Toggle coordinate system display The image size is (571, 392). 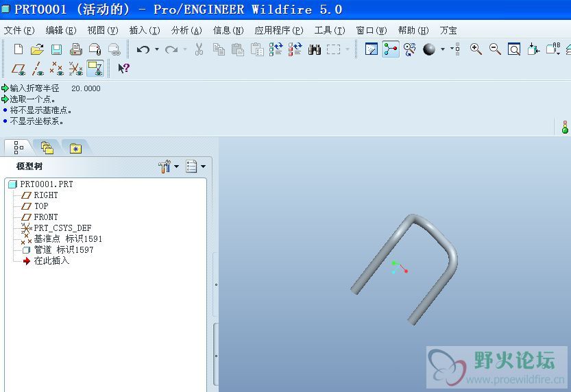pos(75,69)
